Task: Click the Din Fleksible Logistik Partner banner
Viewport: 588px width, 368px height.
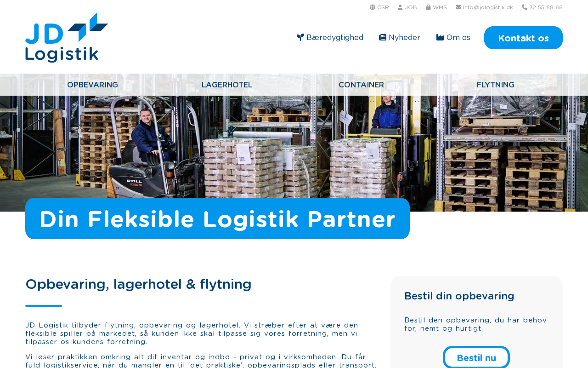Action: pyautogui.click(x=217, y=219)
